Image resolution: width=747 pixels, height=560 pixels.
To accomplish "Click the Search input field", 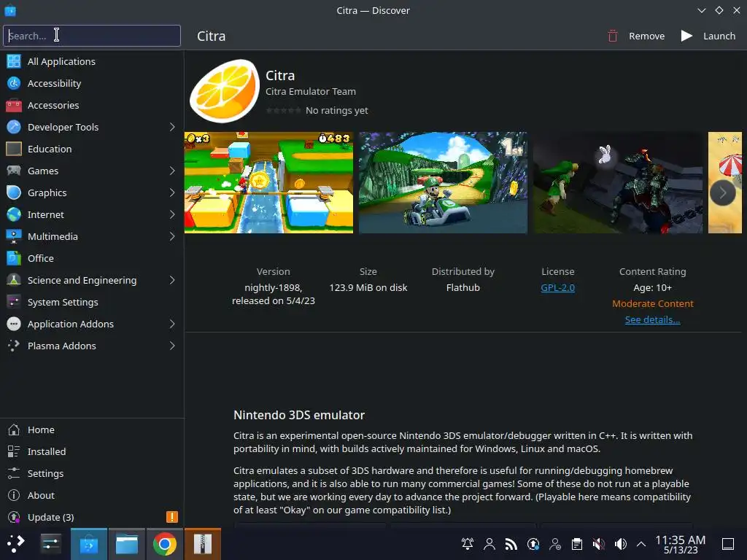I will (92, 36).
